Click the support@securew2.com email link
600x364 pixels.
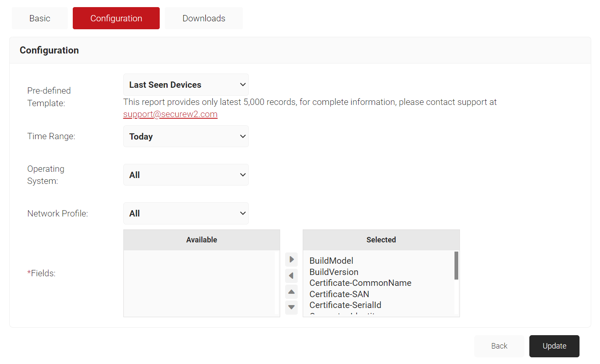(170, 114)
